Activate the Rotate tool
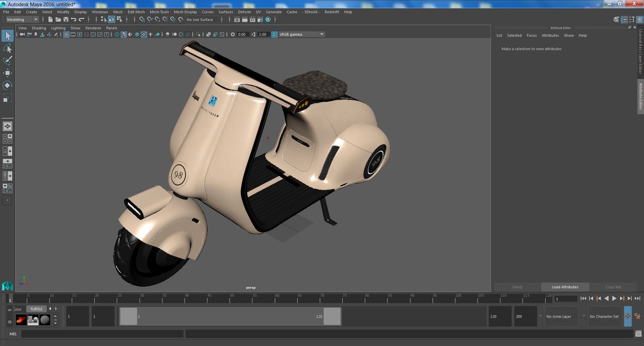This screenshot has width=644, height=346. pyautogui.click(x=7, y=85)
